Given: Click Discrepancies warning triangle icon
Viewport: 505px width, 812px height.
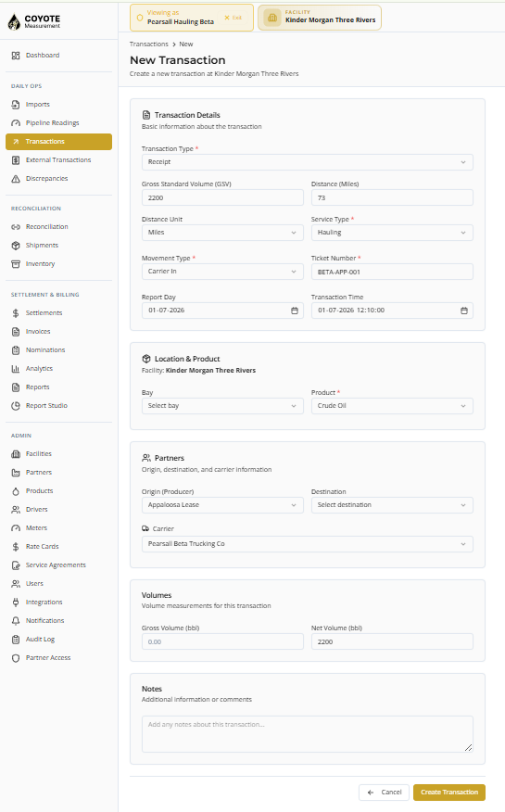Looking at the screenshot, I should (x=16, y=179).
